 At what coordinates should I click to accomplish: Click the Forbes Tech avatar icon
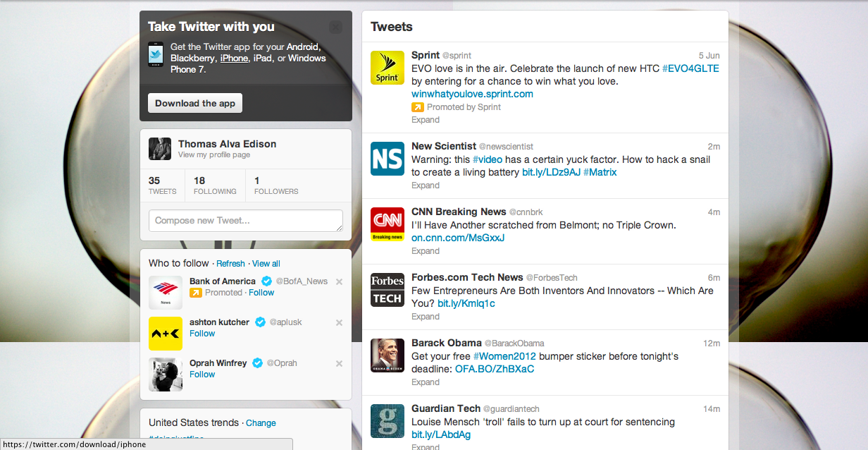point(387,290)
